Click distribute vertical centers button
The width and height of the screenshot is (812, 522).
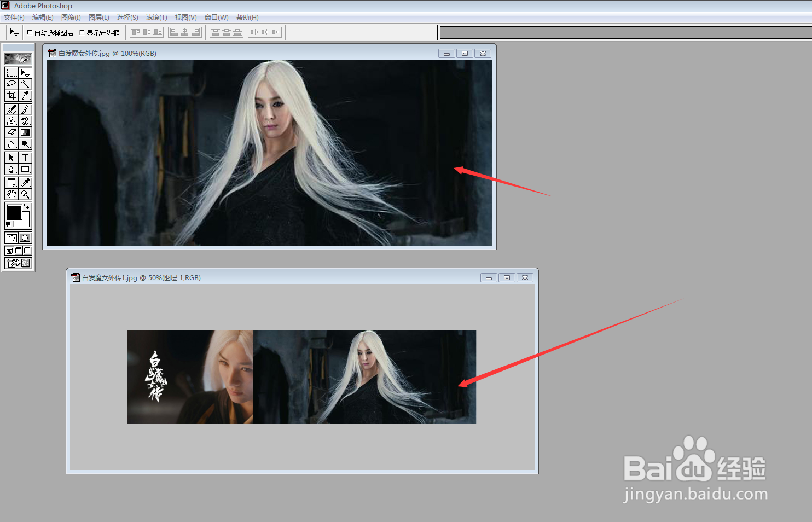(227, 32)
